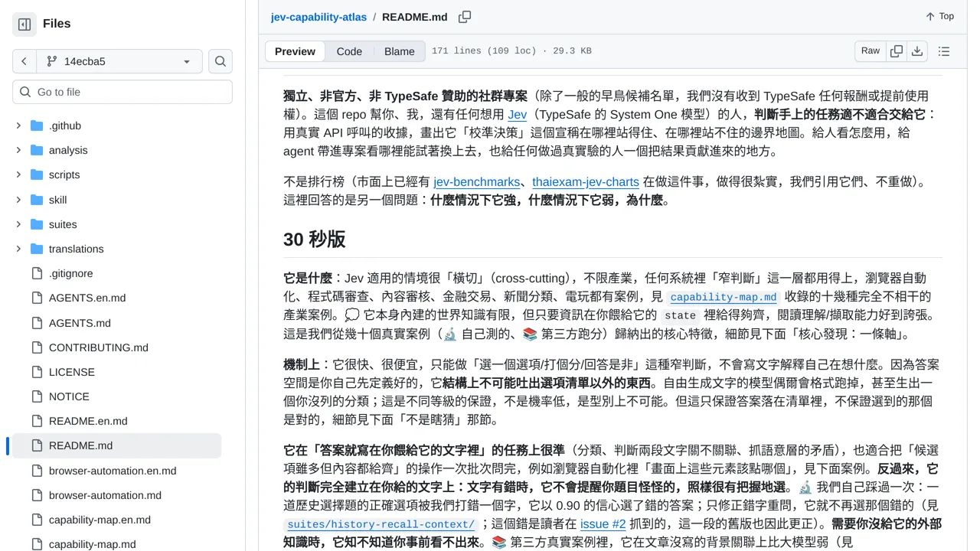Viewport: 980px width, 551px height.
Task: Download the raw README.md file
Action: click(917, 51)
